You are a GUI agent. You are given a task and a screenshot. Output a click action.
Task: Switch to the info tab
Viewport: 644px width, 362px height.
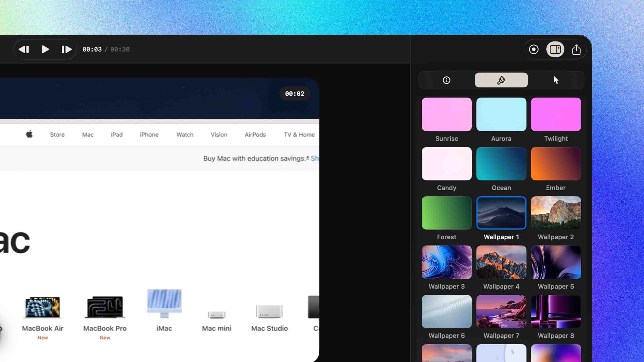pos(447,80)
